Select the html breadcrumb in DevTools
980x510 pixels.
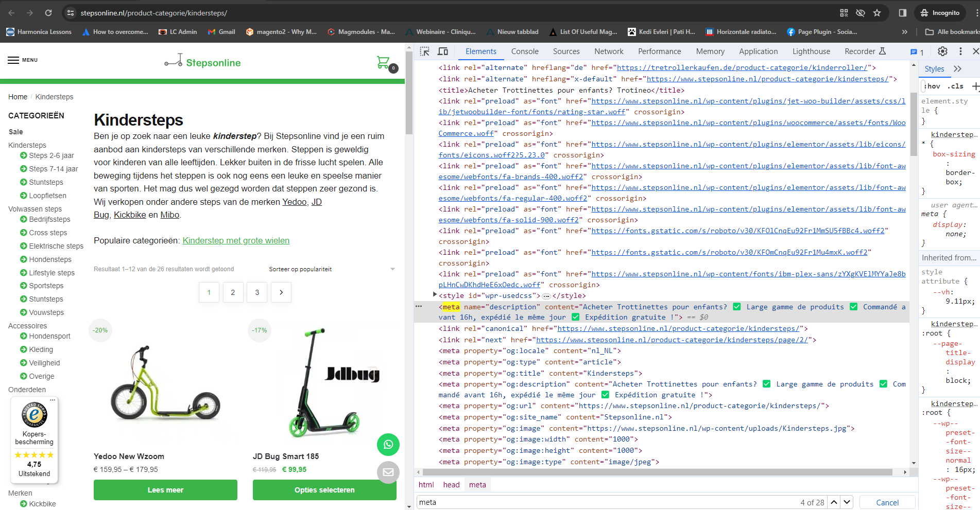pyautogui.click(x=426, y=485)
